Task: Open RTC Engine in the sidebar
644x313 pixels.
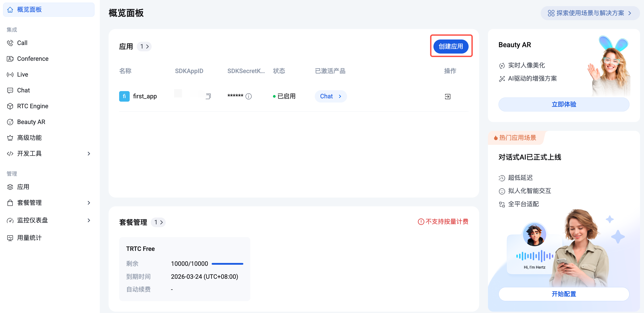Action: 33,106
